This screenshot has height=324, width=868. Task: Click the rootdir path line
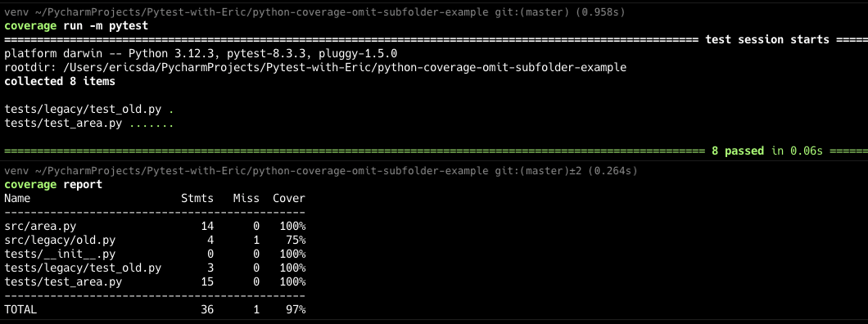click(315, 67)
